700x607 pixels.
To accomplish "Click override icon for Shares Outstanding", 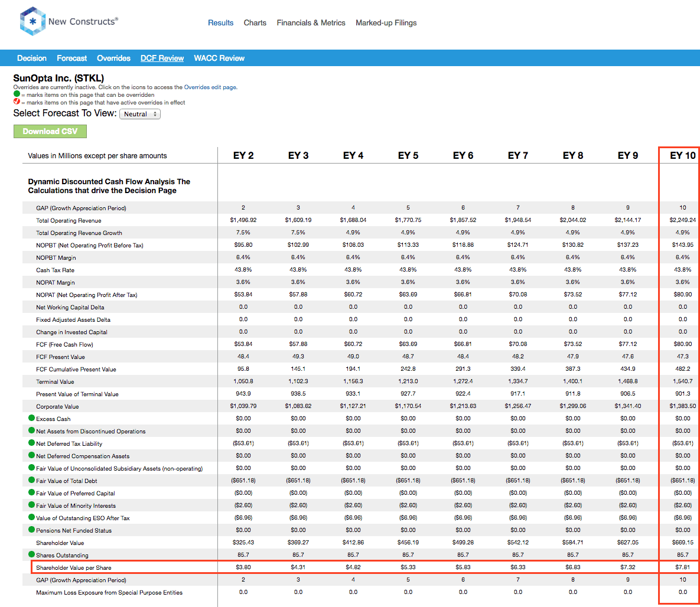I will pos(31,554).
